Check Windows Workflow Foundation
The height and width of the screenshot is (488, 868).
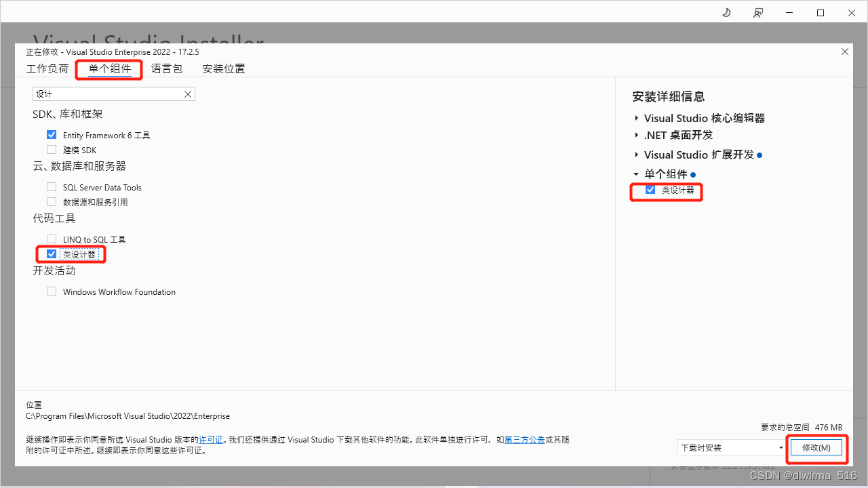pos(52,291)
